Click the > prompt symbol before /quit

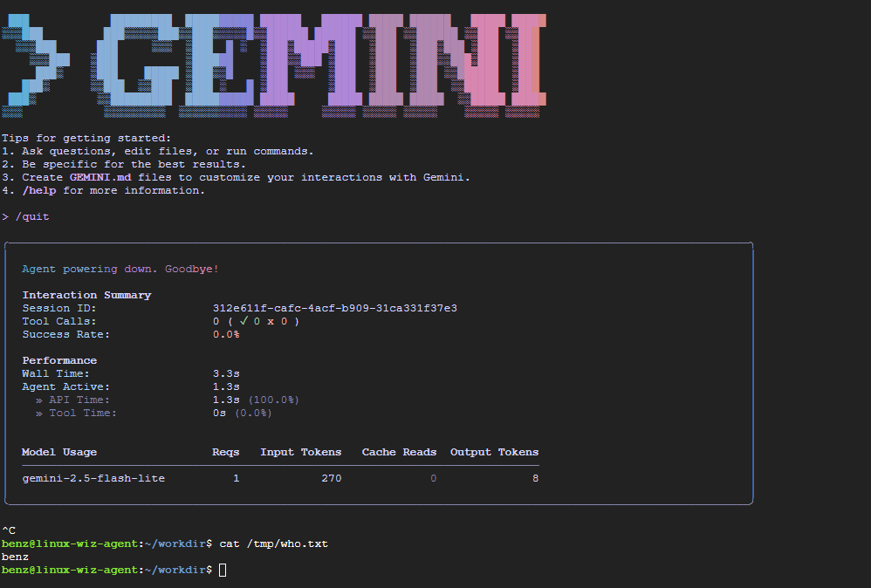5,216
